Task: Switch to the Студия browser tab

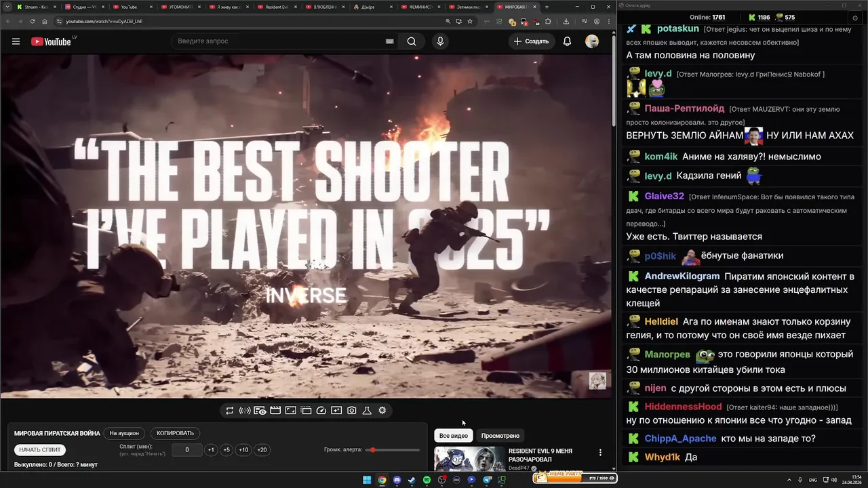Action: click(x=85, y=7)
